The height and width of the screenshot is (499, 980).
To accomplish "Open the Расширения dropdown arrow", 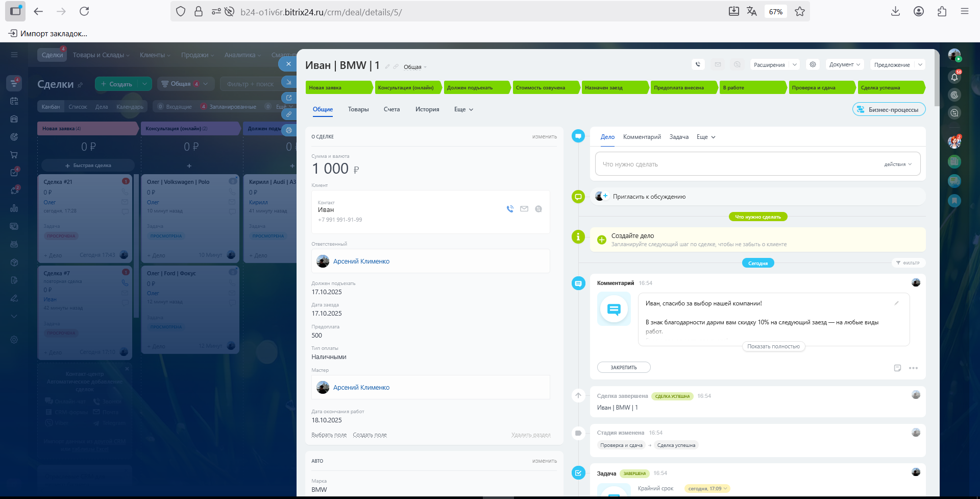I will point(794,64).
